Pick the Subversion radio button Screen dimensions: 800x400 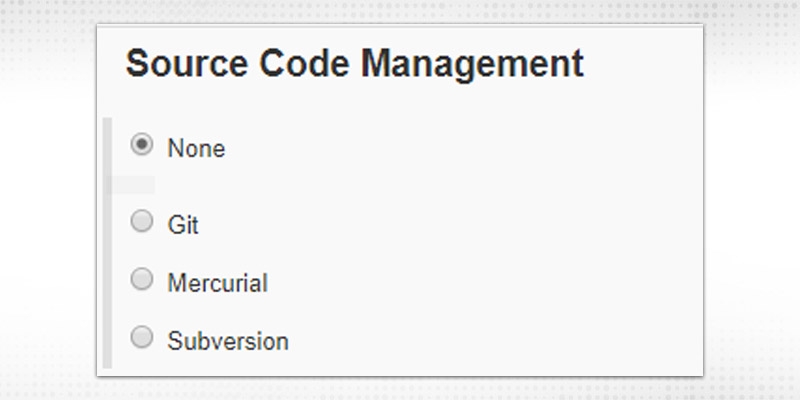[x=142, y=337]
